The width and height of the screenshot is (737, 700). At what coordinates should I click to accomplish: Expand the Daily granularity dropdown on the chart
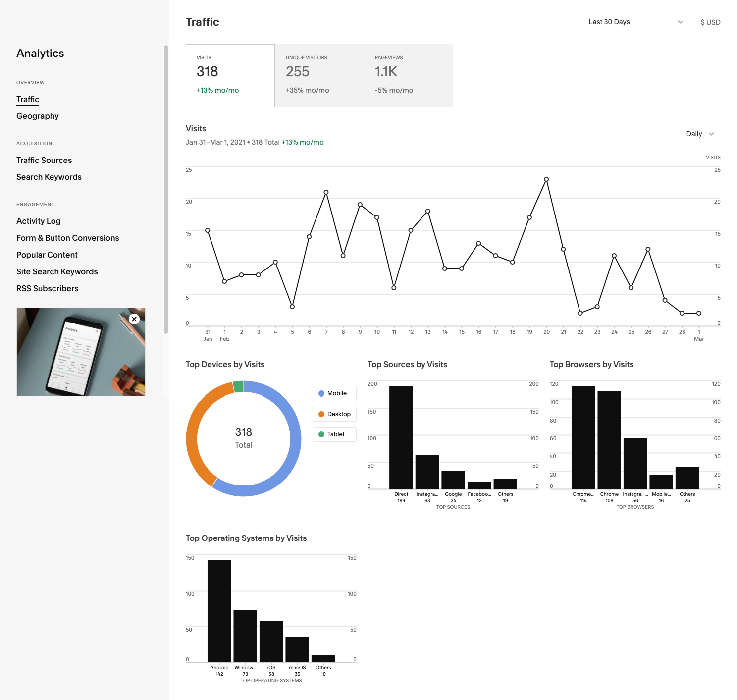point(700,134)
